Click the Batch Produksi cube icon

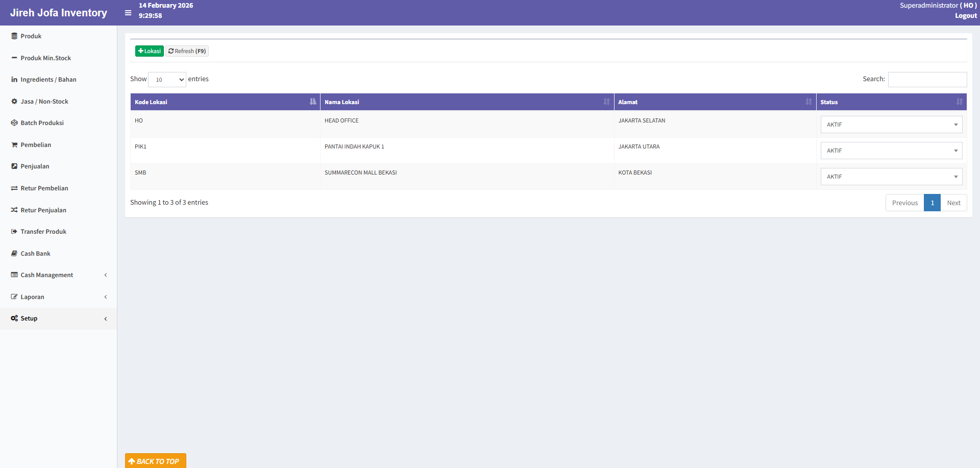click(14, 123)
